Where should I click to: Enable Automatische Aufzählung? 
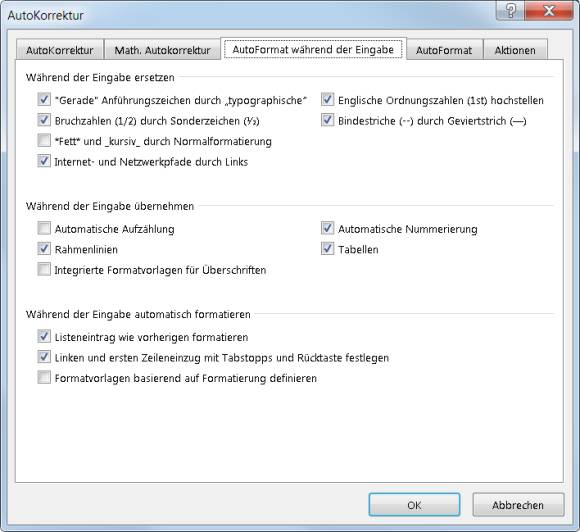coord(44,228)
